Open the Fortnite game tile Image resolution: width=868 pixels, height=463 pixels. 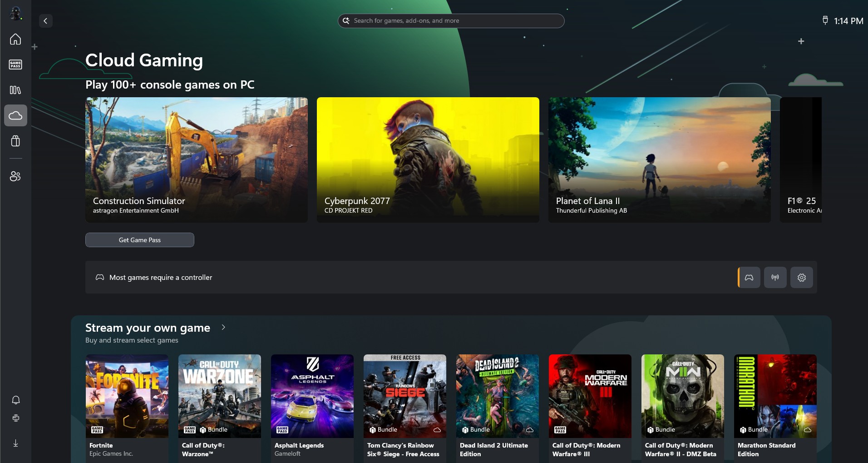point(127,396)
